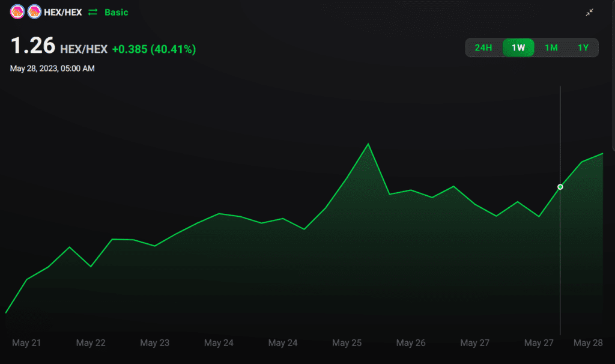The image size is (615, 364).
Task: Click the May 28, 2023, 05:00 AM timestamp
Action: tap(52, 68)
